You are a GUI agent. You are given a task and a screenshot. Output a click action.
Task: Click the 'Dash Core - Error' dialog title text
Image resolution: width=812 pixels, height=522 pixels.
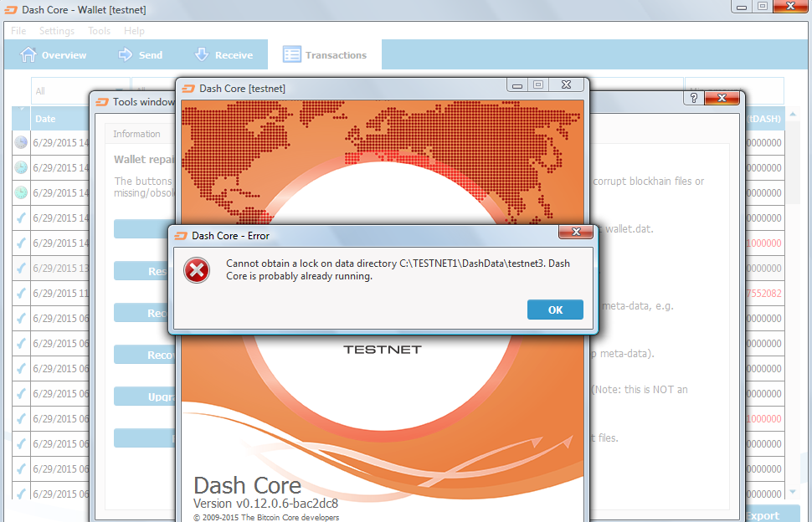point(230,236)
